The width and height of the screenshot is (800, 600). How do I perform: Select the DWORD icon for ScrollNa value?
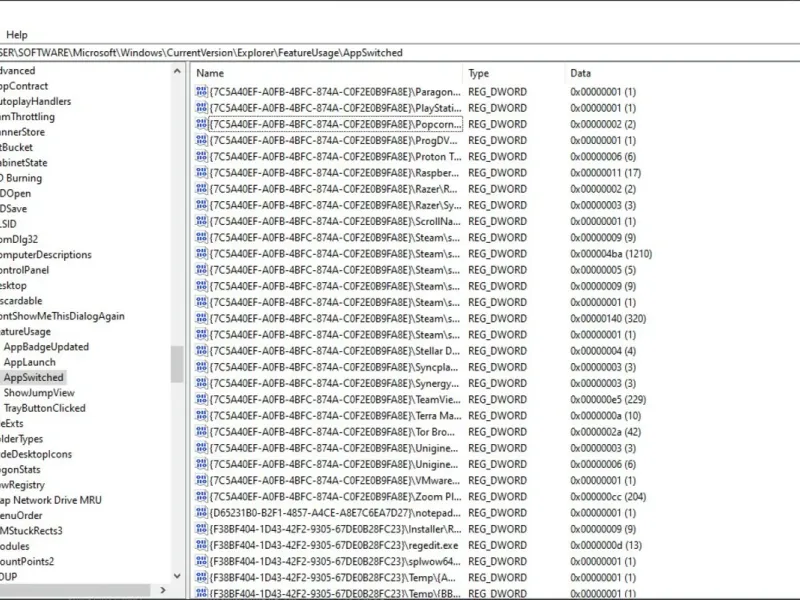pyautogui.click(x=202, y=221)
